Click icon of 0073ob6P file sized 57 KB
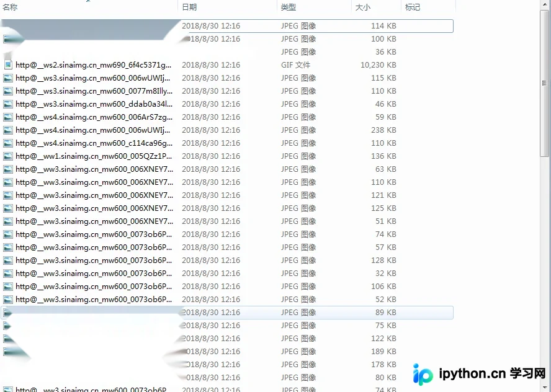This screenshot has width=551, height=392. pyautogui.click(x=8, y=247)
